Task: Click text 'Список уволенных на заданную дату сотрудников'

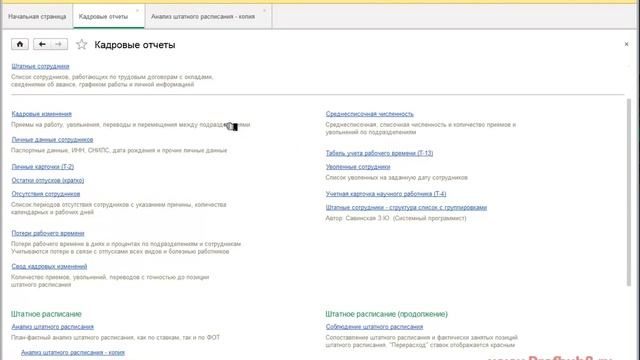Action: click(396, 178)
